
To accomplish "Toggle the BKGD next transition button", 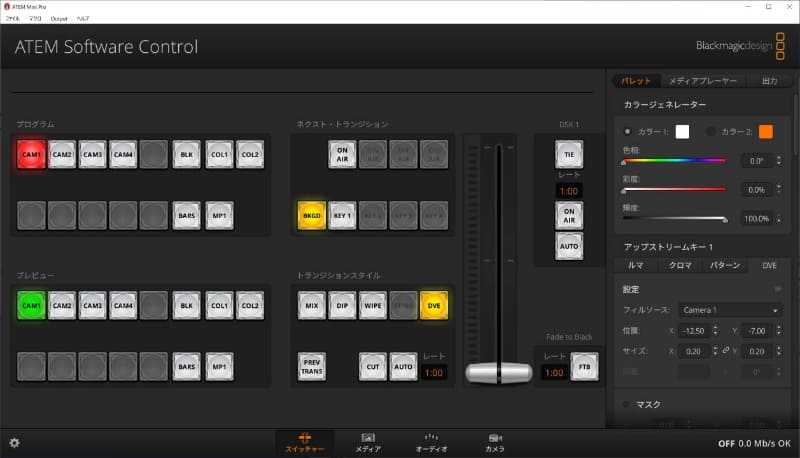I will point(312,215).
